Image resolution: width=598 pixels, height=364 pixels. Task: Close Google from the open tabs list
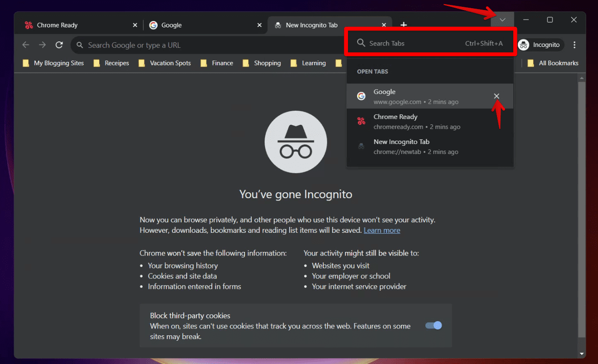[496, 96]
